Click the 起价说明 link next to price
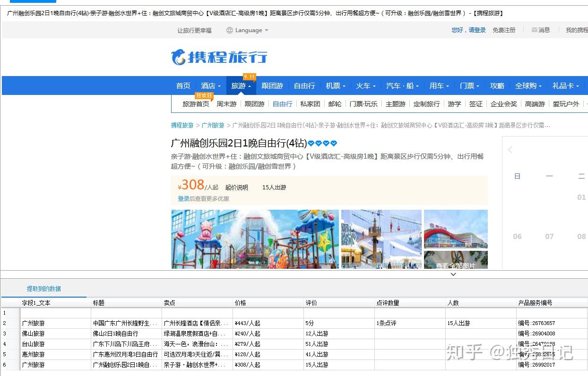This screenshot has width=588, height=376. 237,188
